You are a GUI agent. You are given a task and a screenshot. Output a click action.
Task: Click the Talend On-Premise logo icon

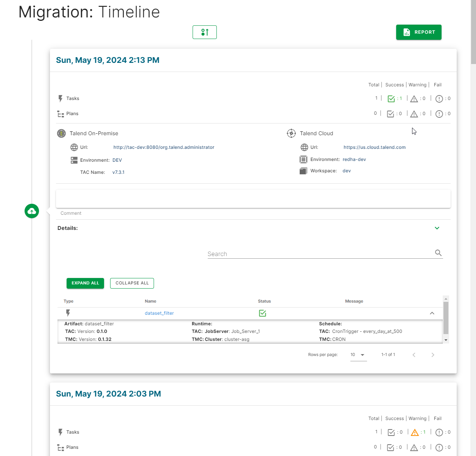(61, 133)
